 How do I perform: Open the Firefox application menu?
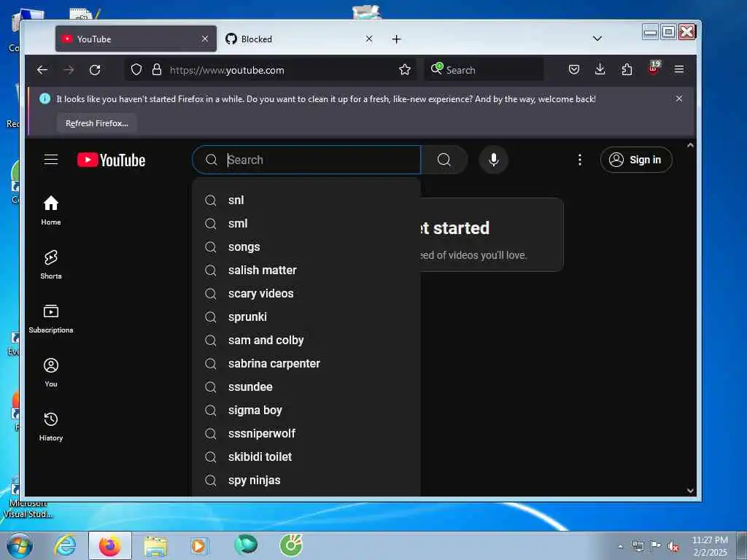pos(679,69)
